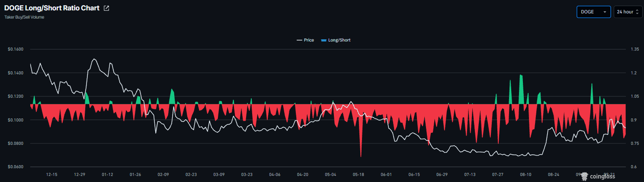
Task: Click the $0.0600 price axis label
Action: pyautogui.click(x=16, y=167)
